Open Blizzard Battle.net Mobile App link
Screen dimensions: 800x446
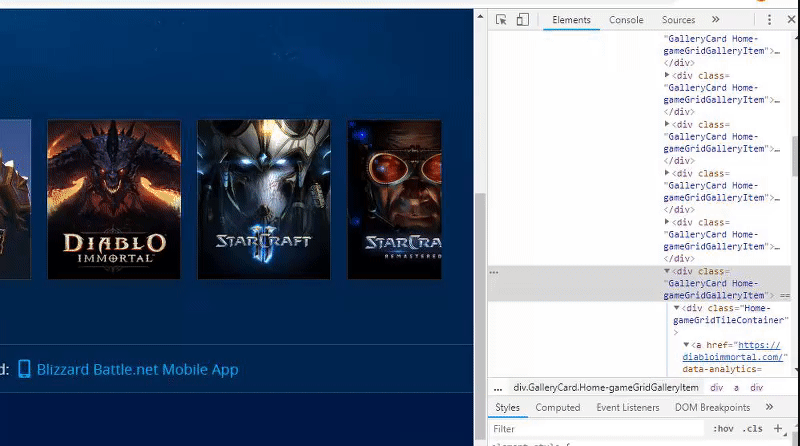tap(137, 369)
